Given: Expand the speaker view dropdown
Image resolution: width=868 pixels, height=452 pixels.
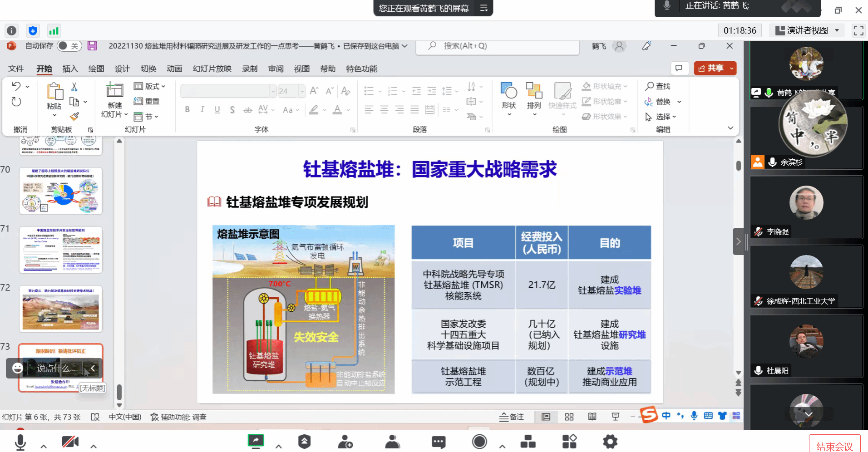Looking at the screenshot, I should coord(837,30).
